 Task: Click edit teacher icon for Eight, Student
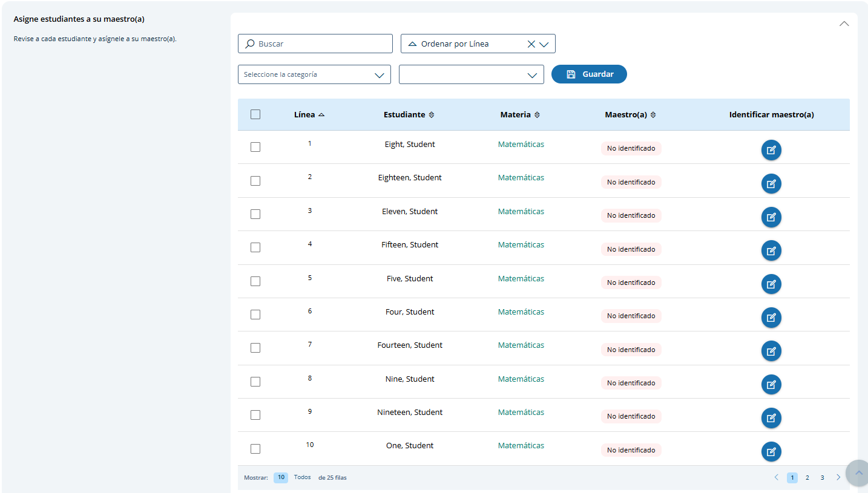[x=771, y=150]
